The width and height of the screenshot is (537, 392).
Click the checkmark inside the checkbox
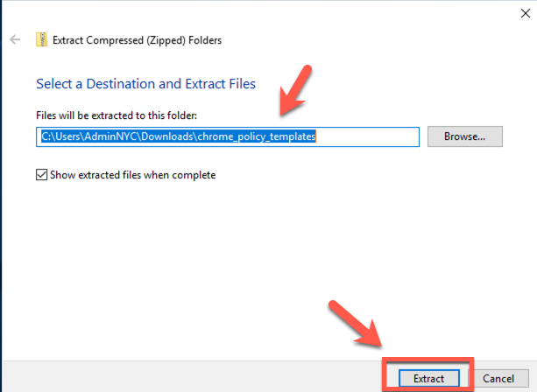pyautogui.click(x=42, y=175)
